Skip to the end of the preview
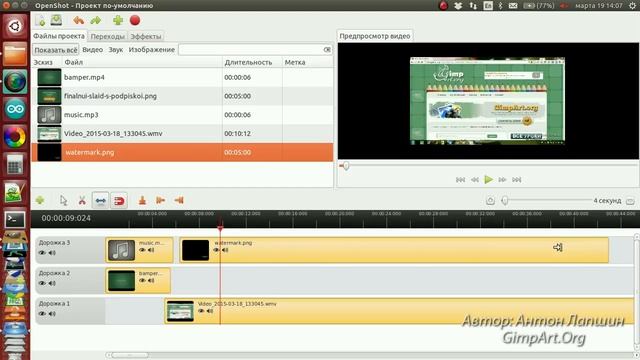640x360 pixels. point(517,180)
